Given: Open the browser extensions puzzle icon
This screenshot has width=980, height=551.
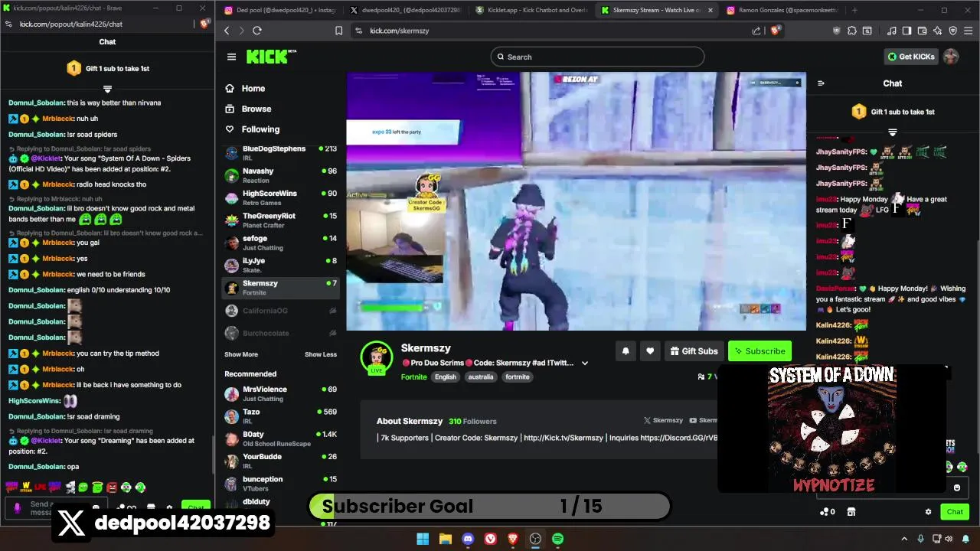Looking at the screenshot, I should coord(852,31).
